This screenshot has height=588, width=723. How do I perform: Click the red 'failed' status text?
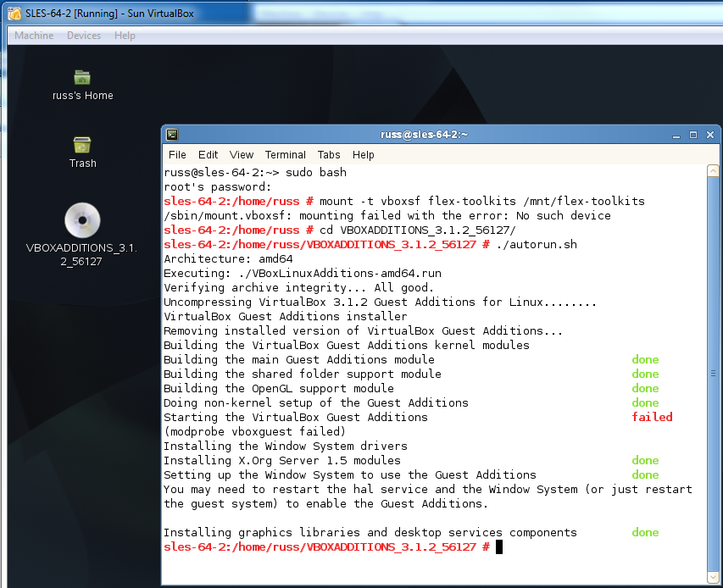[652, 417]
